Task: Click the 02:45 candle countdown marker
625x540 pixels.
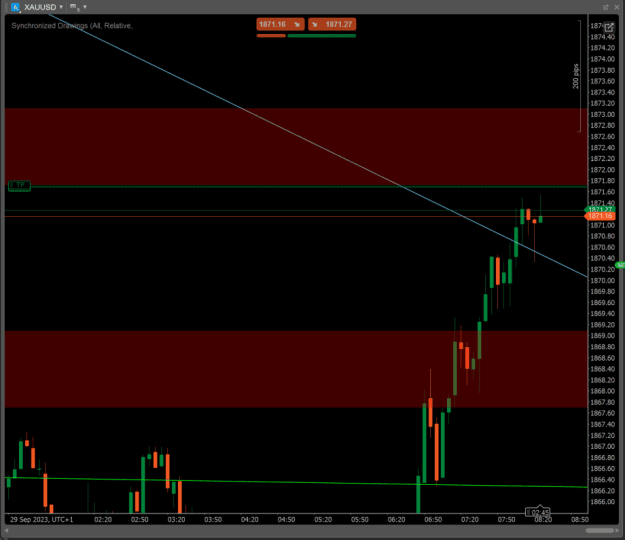Action: click(538, 512)
